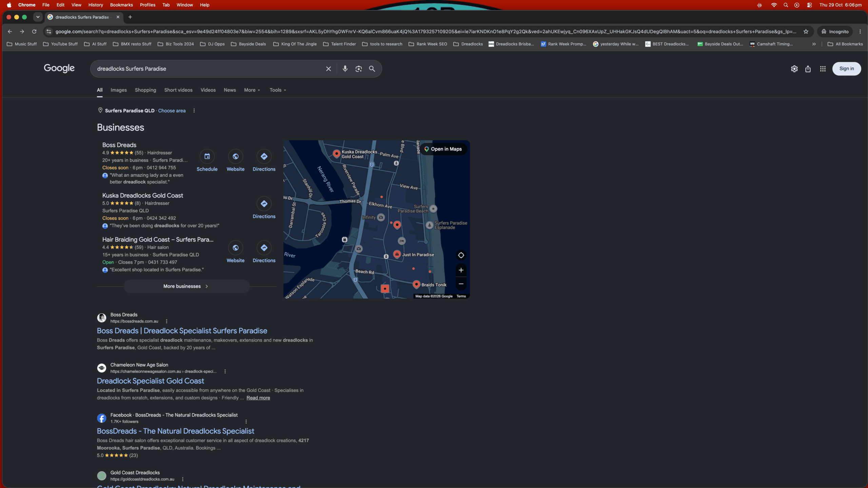Zoom in on the map
Screen dimensions: 868x488
pyautogui.click(x=461, y=270)
